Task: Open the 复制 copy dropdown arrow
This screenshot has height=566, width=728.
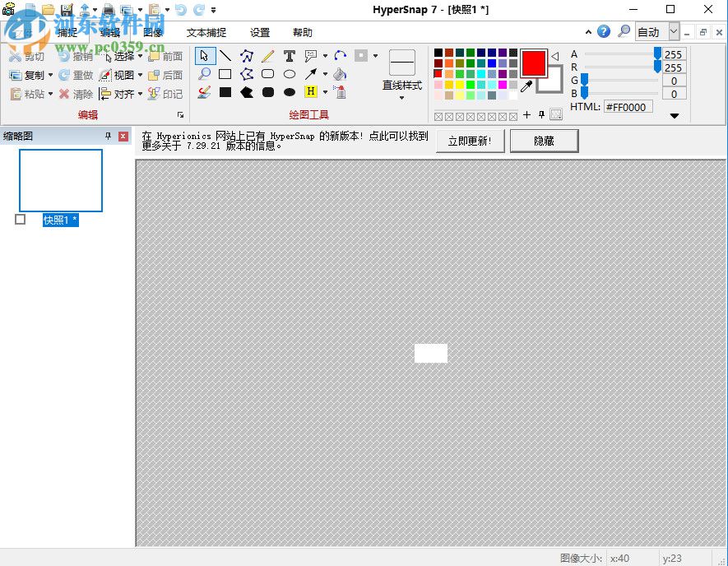Action: (51, 75)
